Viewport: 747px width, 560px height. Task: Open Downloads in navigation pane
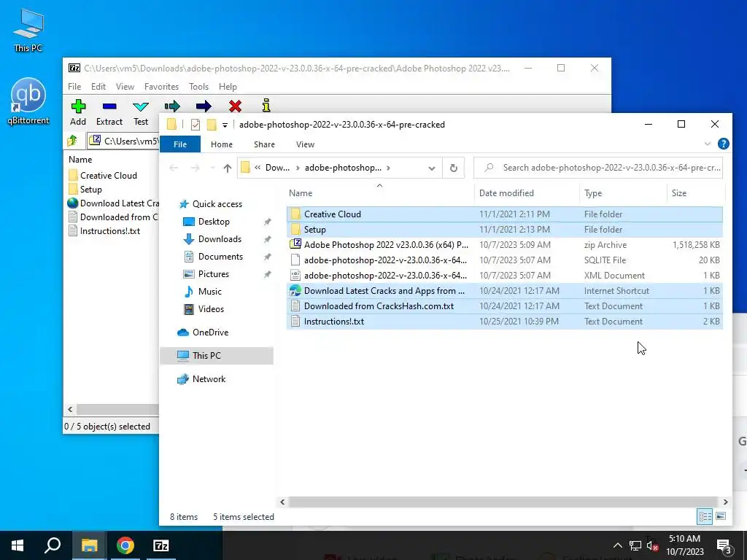pos(219,239)
